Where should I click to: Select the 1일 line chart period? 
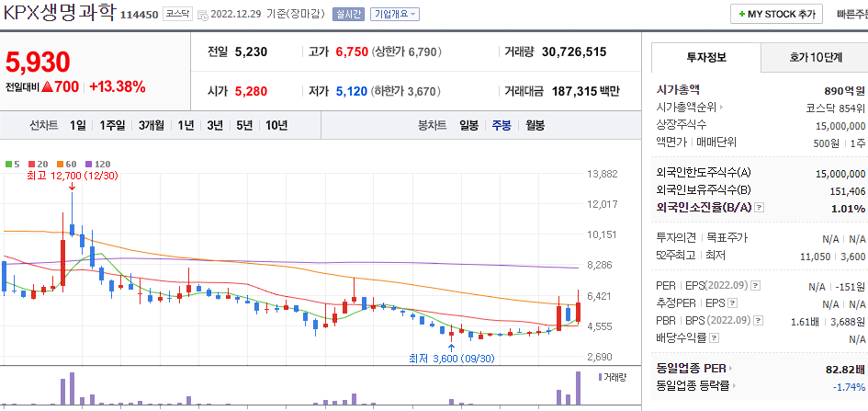pyautogui.click(x=77, y=126)
